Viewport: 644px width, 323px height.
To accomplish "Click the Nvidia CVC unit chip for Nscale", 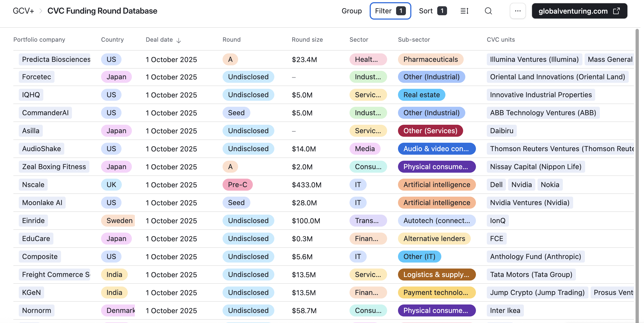I will [521, 185].
